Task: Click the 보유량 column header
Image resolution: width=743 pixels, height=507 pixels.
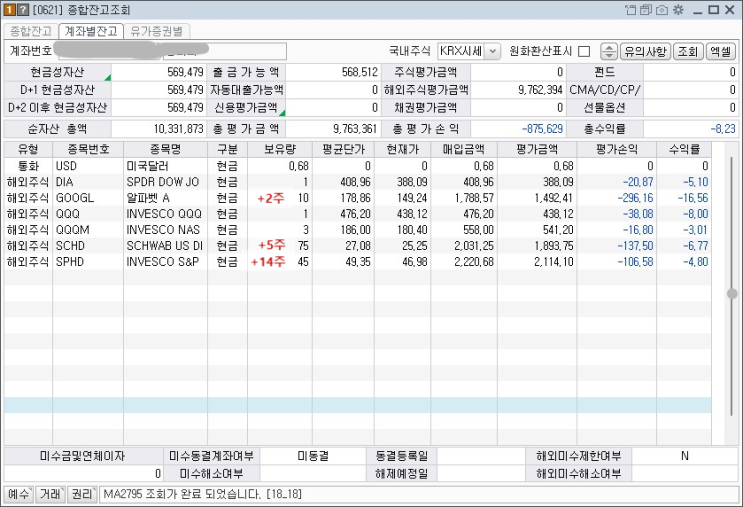Action: coord(280,150)
